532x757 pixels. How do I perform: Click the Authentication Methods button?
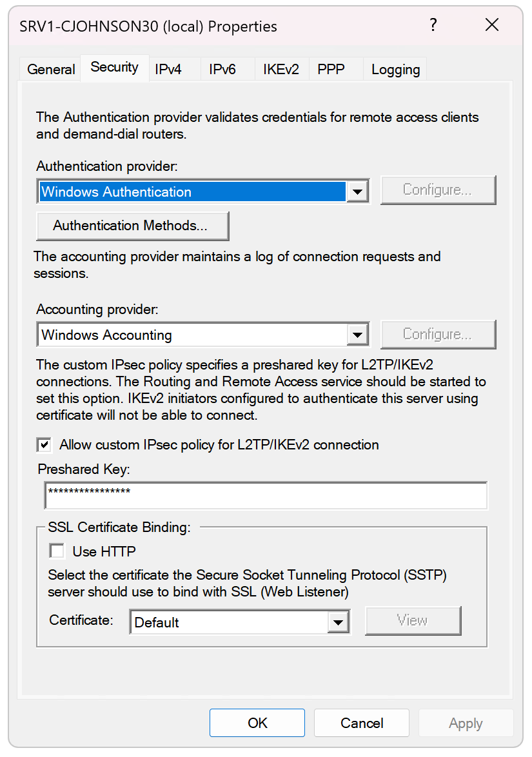click(132, 226)
